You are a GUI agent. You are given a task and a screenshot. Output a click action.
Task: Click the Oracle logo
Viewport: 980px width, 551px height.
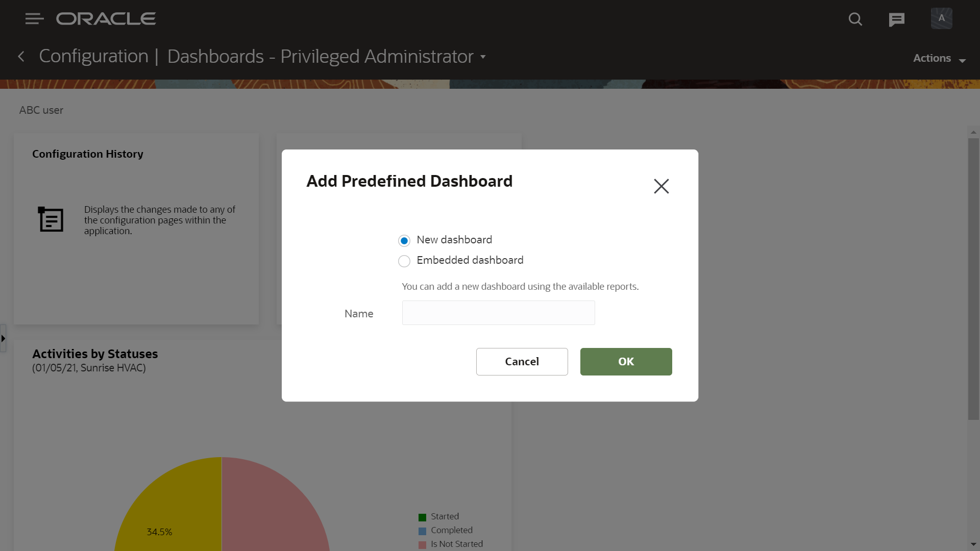[x=106, y=19]
